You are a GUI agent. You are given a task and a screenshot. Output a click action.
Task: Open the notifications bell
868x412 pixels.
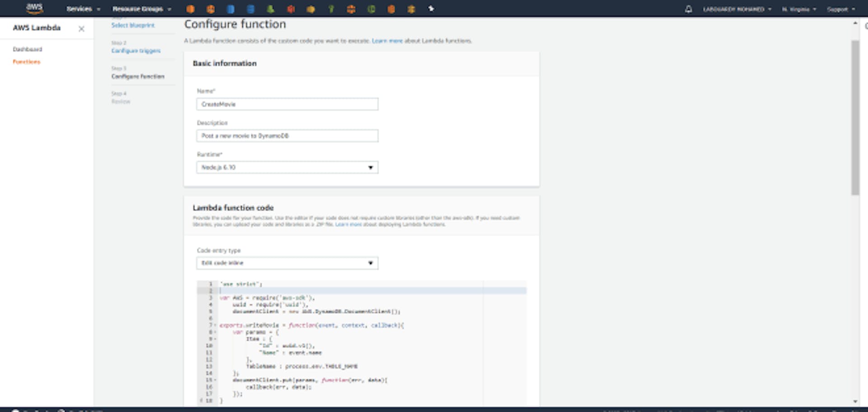pos(688,9)
